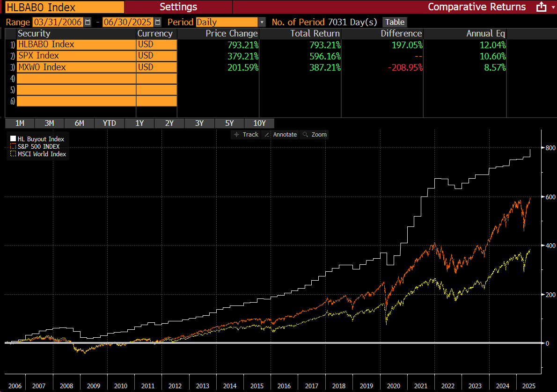Activate the Track crosshair tool
This screenshot has width=557, height=392.
click(246, 134)
